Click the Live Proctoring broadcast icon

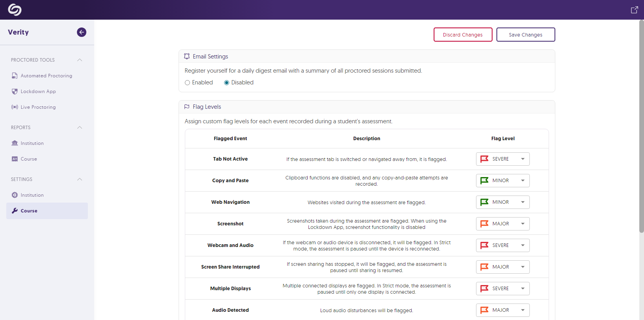[x=15, y=107]
